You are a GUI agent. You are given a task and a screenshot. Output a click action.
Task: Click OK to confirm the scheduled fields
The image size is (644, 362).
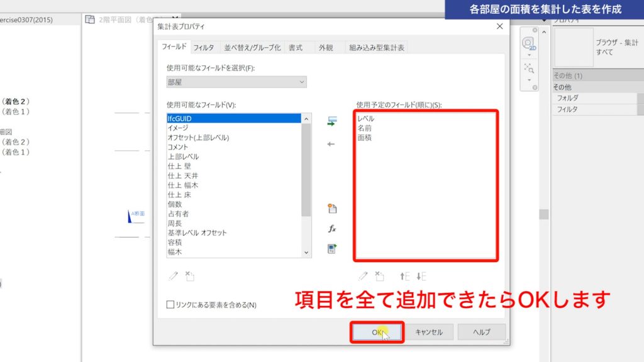pyautogui.click(x=376, y=332)
